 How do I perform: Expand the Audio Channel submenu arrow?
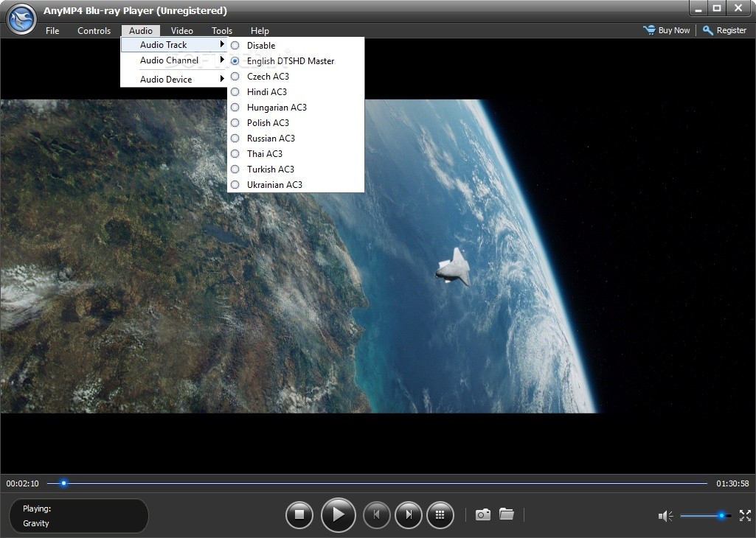tap(222, 60)
